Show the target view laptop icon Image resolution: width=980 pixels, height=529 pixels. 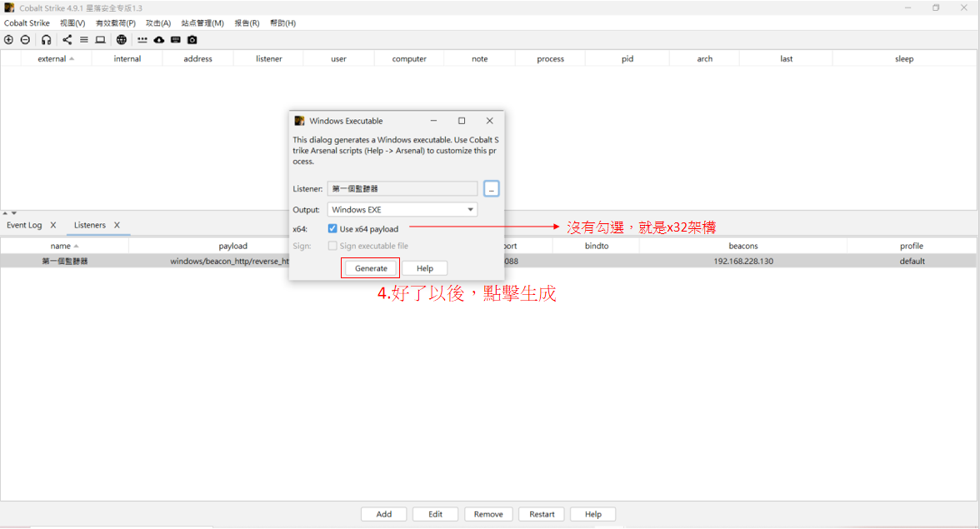(100, 40)
